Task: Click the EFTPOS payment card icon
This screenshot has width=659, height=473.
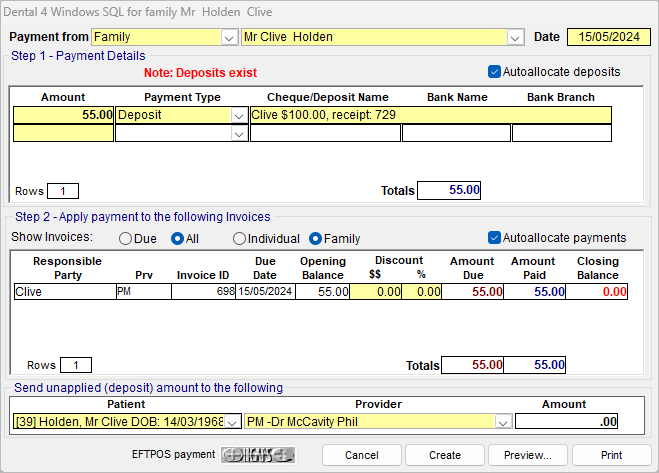Action: (258, 455)
